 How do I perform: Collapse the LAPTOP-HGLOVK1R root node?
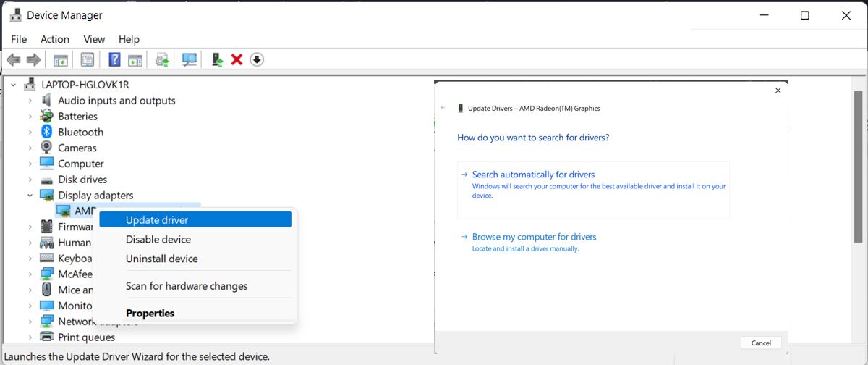(13, 84)
